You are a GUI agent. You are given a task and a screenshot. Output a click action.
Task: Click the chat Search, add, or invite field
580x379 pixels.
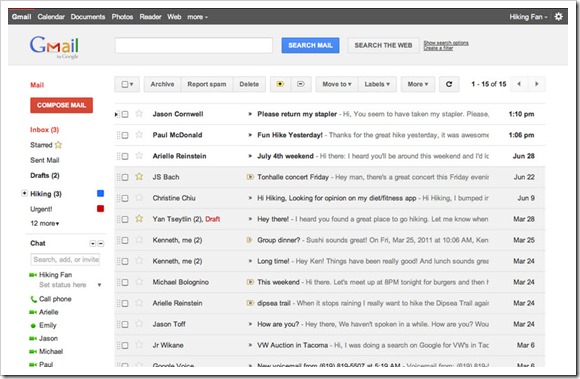(x=65, y=260)
